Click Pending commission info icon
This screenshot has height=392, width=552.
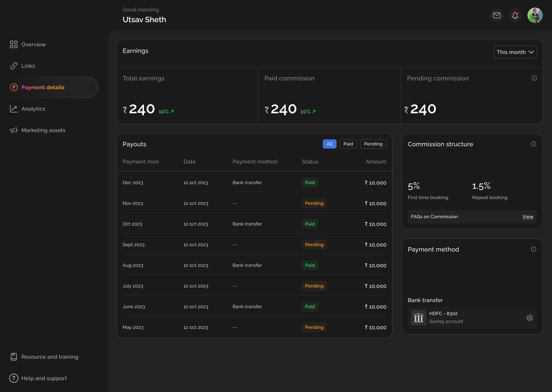tap(534, 78)
